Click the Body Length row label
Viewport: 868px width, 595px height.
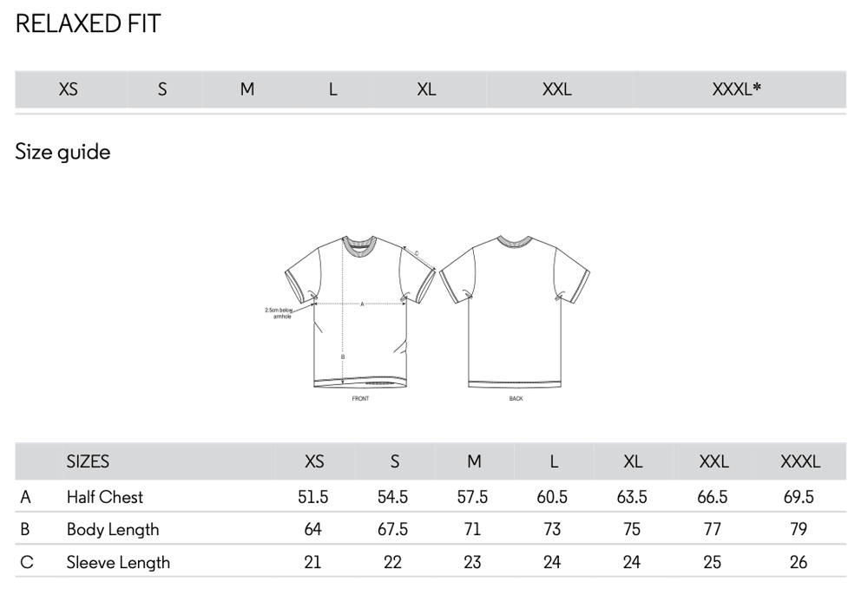point(113,529)
